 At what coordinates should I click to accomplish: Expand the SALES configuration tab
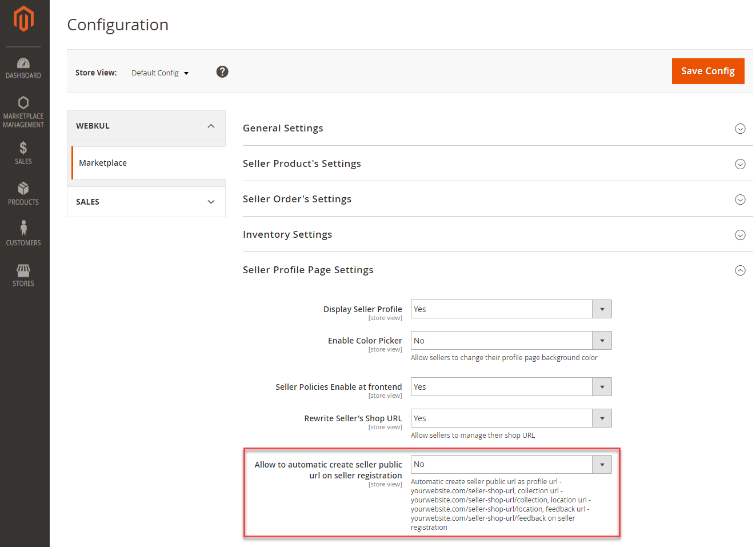tap(146, 202)
